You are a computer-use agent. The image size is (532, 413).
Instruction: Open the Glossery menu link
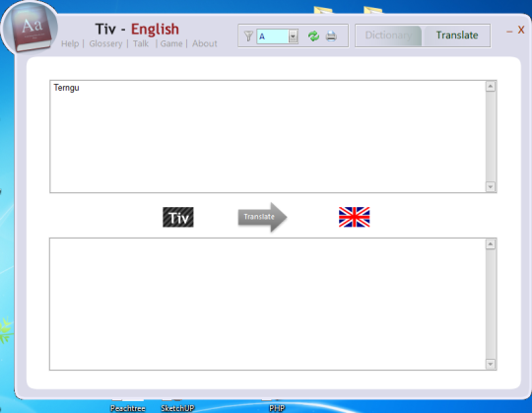click(x=105, y=43)
